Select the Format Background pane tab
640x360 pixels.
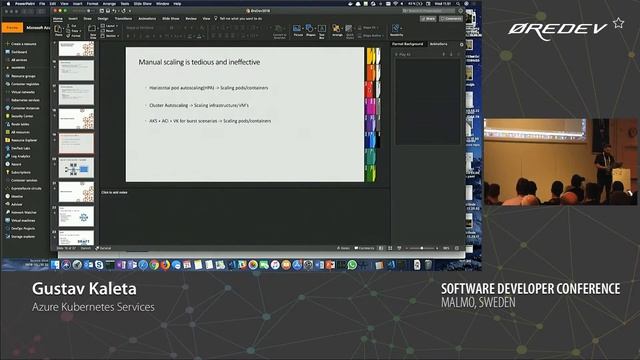tap(407, 44)
